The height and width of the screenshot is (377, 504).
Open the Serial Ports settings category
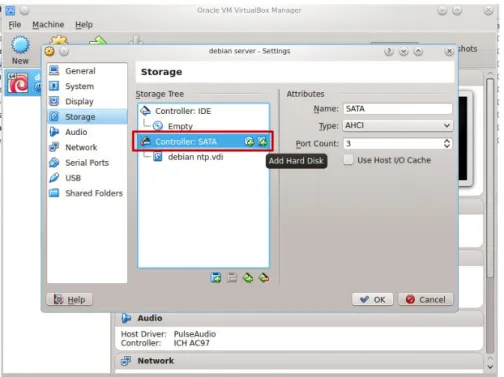coord(87,163)
